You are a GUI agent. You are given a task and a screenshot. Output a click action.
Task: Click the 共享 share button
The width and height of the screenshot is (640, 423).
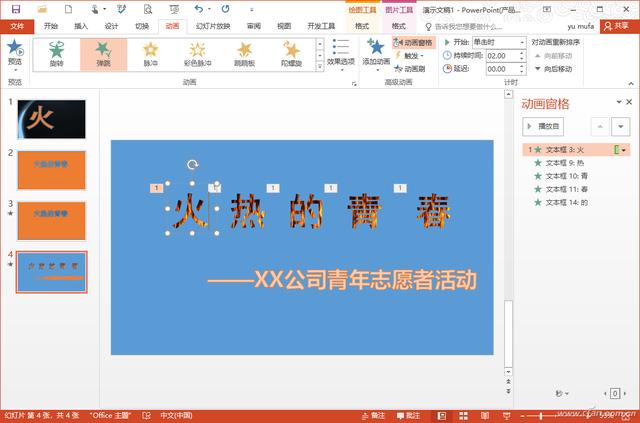click(618, 26)
